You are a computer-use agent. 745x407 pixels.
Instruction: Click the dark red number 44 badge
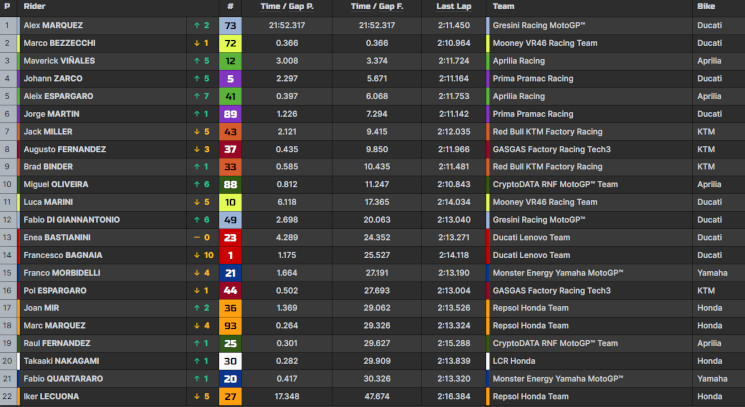pyautogui.click(x=230, y=291)
